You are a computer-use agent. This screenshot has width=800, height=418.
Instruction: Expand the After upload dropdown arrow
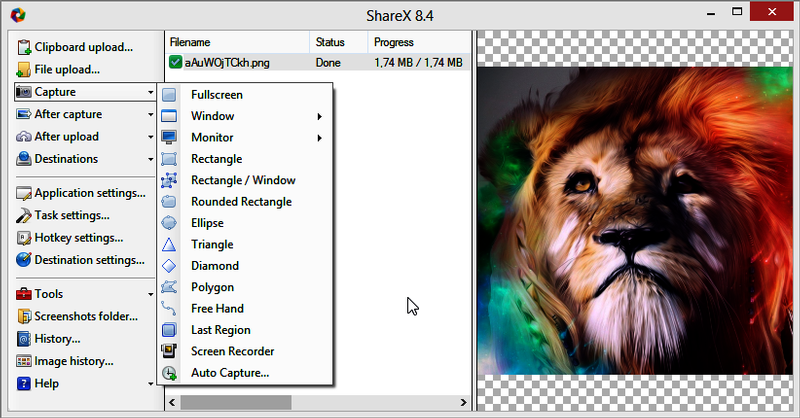click(151, 137)
